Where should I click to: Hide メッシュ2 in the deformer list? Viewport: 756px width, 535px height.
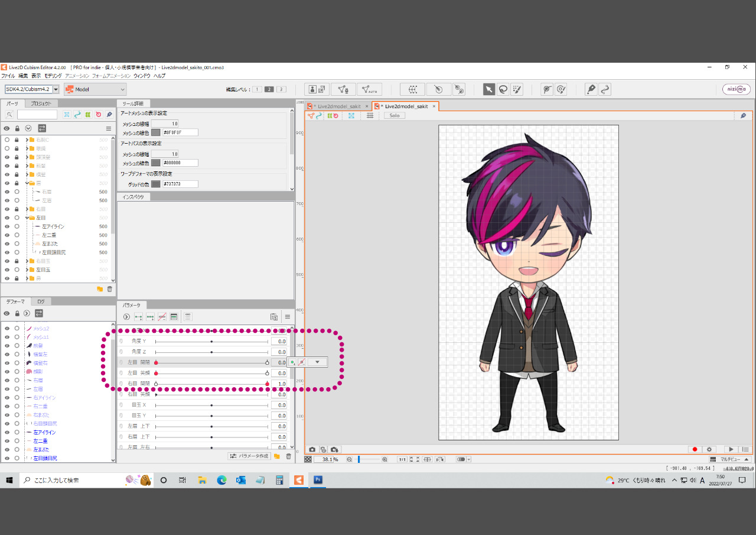[x=7, y=328]
